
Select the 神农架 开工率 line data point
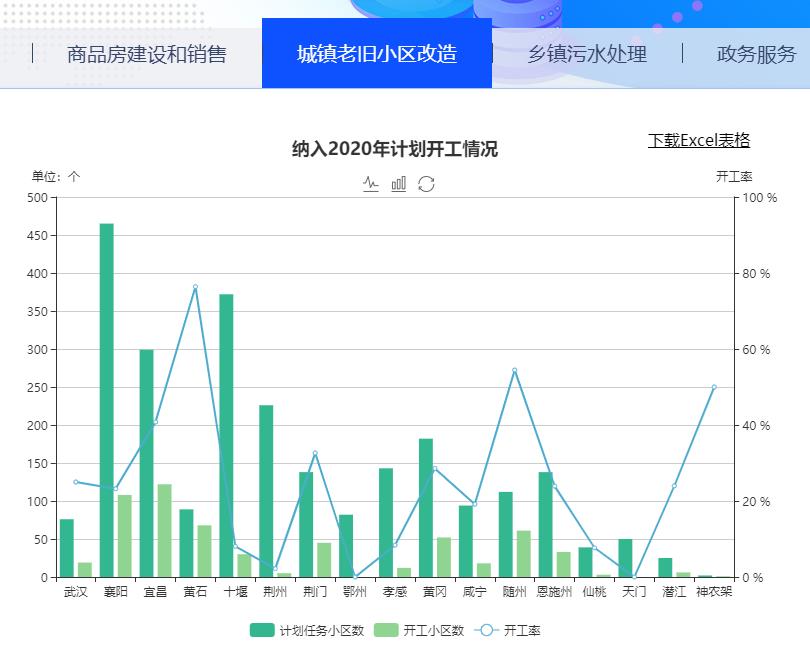click(714, 387)
